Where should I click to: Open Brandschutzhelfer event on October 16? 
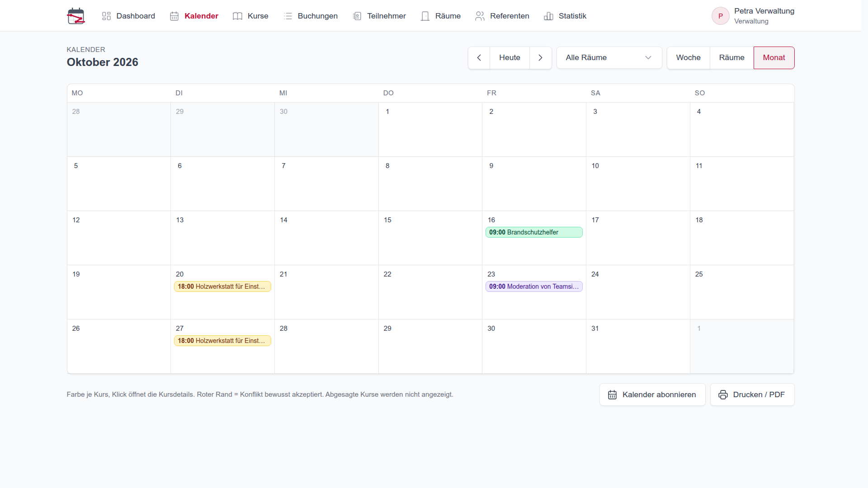(x=534, y=232)
